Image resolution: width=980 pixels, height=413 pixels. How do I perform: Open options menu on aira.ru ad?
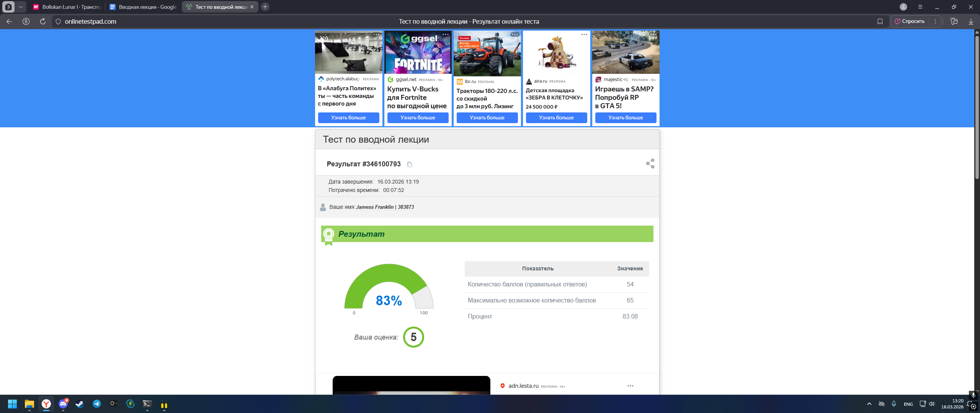pos(584,34)
